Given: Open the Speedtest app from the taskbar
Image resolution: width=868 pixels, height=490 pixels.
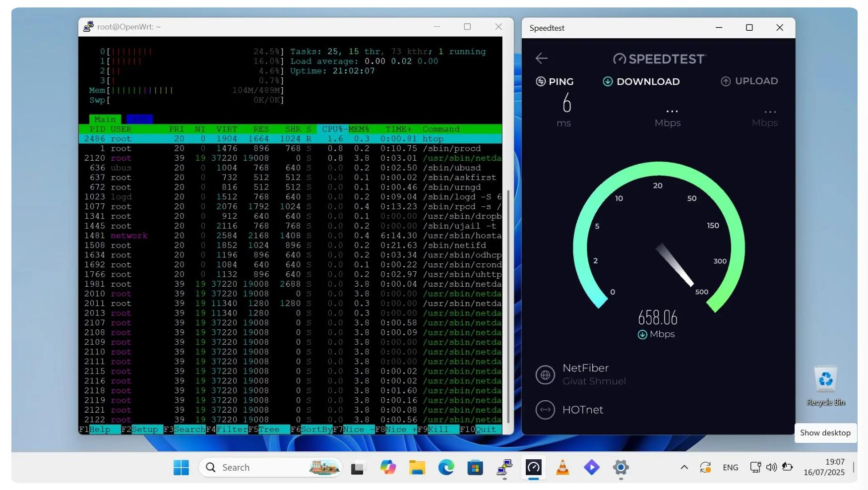Looking at the screenshot, I should [533, 467].
